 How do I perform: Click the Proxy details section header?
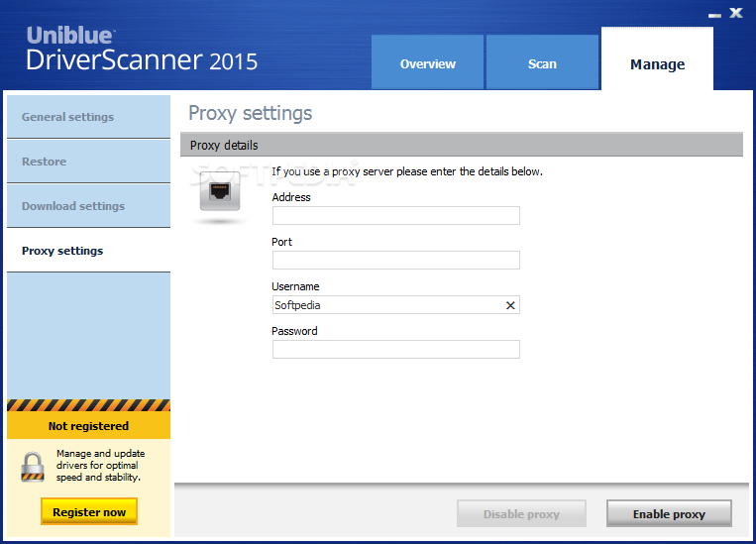point(462,145)
